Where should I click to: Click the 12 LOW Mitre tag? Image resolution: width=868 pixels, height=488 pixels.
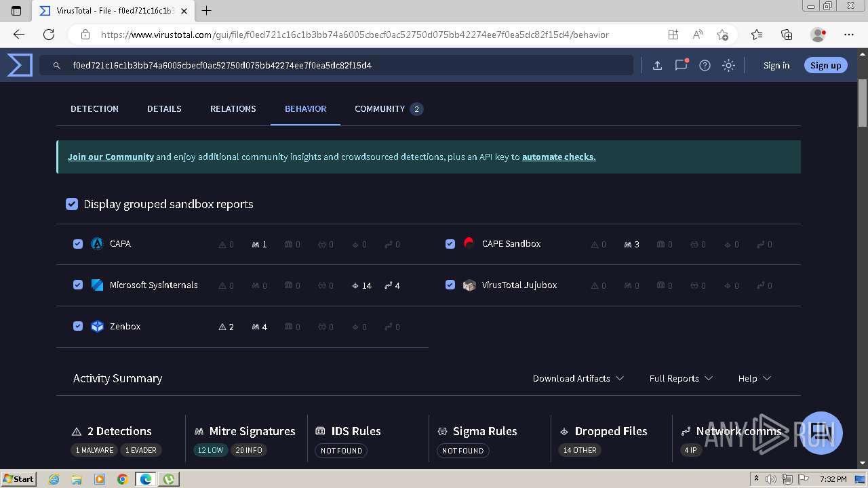coord(210,450)
